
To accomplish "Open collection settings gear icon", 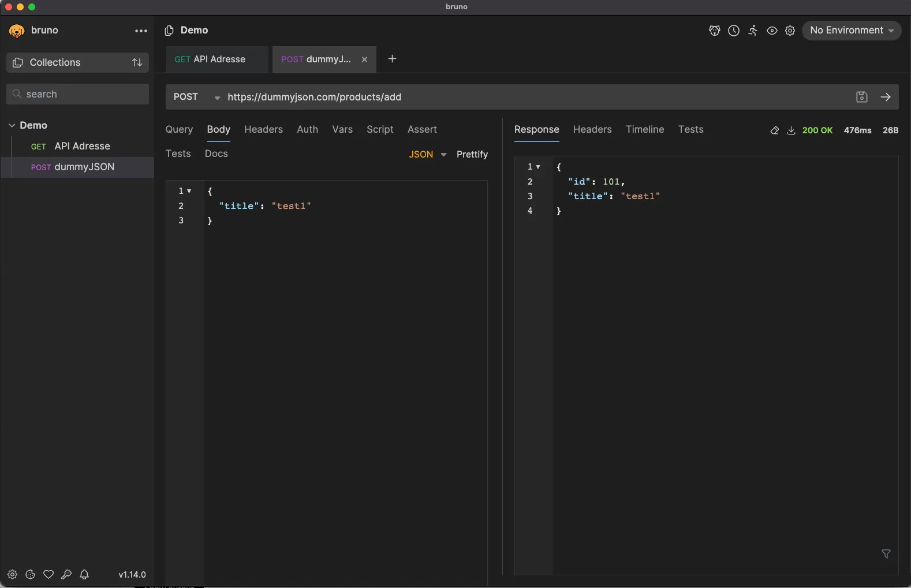I will tap(790, 31).
